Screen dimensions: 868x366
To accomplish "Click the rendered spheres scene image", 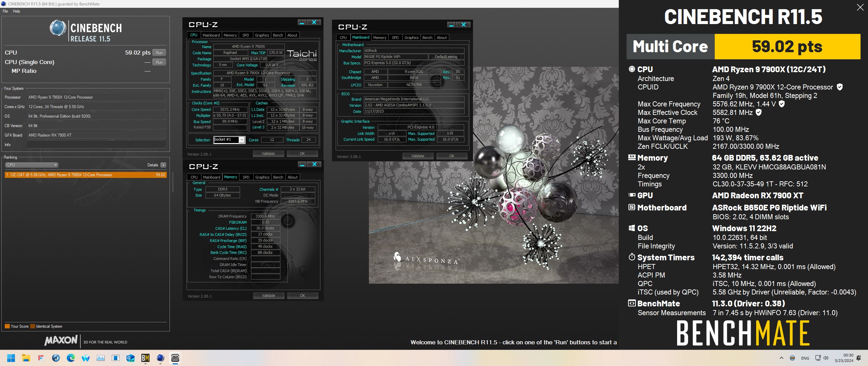I will tap(494, 175).
